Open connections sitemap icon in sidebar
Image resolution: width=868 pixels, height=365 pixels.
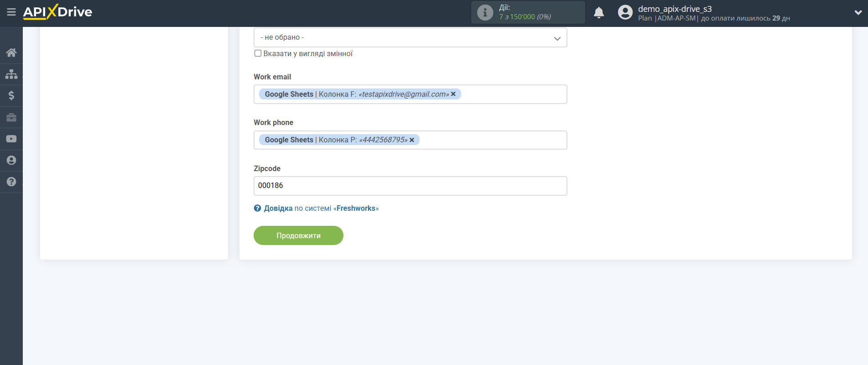11,74
